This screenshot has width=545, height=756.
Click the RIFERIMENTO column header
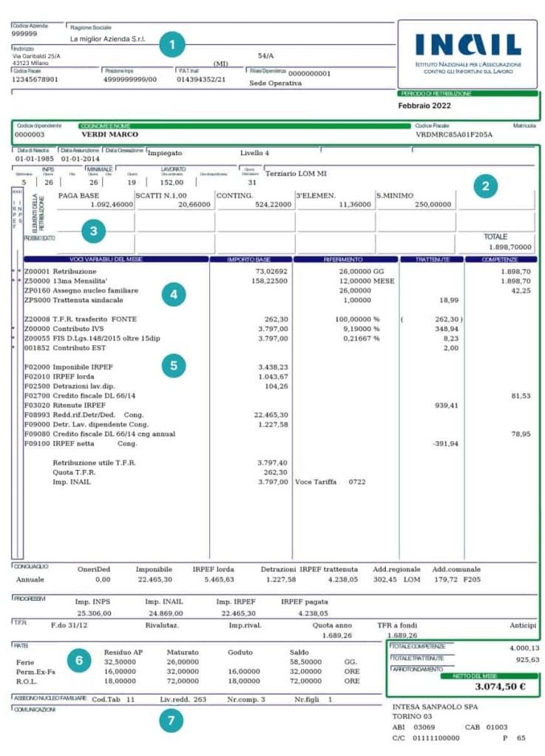345,259
